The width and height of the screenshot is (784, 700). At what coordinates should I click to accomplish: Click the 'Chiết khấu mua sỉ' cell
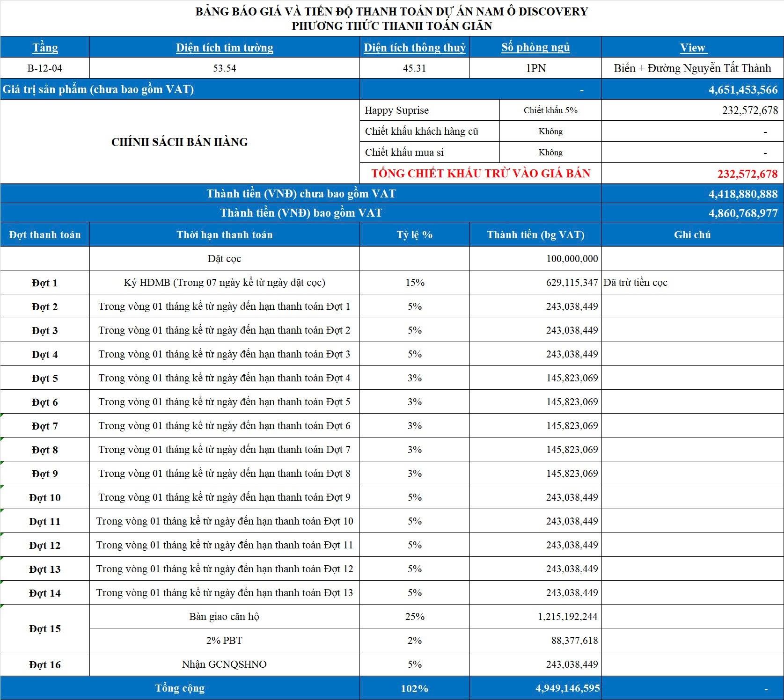[x=430, y=153]
